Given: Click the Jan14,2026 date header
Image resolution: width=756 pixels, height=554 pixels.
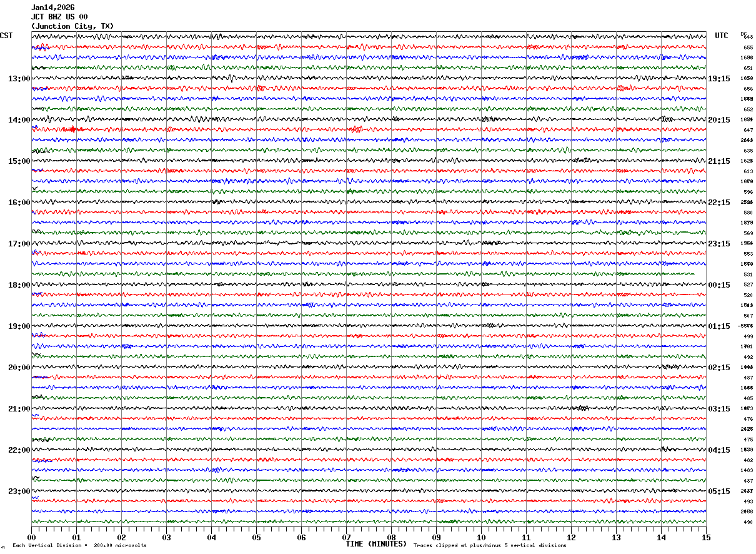Looking at the screenshot, I should pyautogui.click(x=53, y=8).
